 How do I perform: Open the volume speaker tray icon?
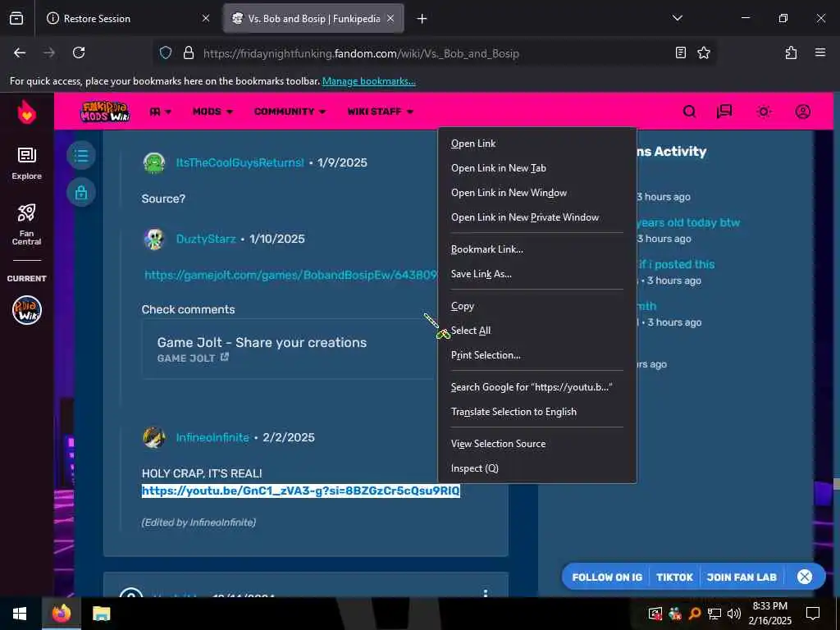(734, 614)
